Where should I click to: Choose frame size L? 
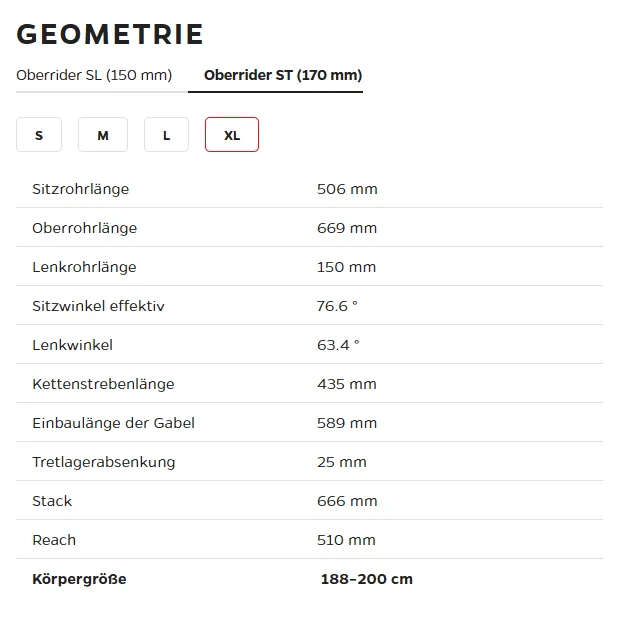click(x=166, y=135)
